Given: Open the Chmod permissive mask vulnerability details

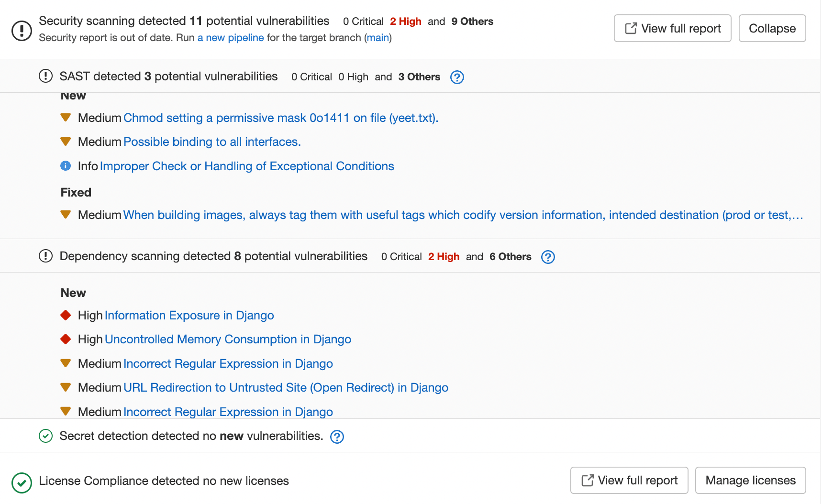Looking at the screenshot, I should [x=281, y=118].
